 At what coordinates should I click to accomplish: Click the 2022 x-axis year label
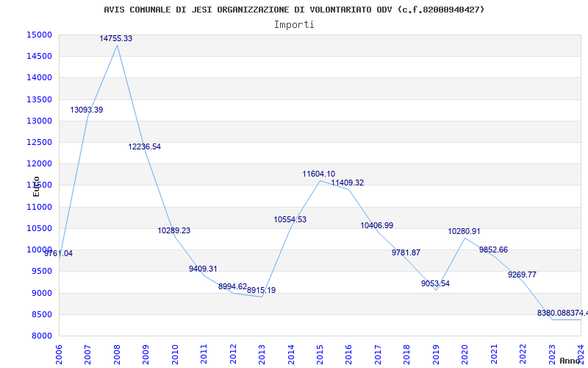pyautogui.click(x=523, y=355)
